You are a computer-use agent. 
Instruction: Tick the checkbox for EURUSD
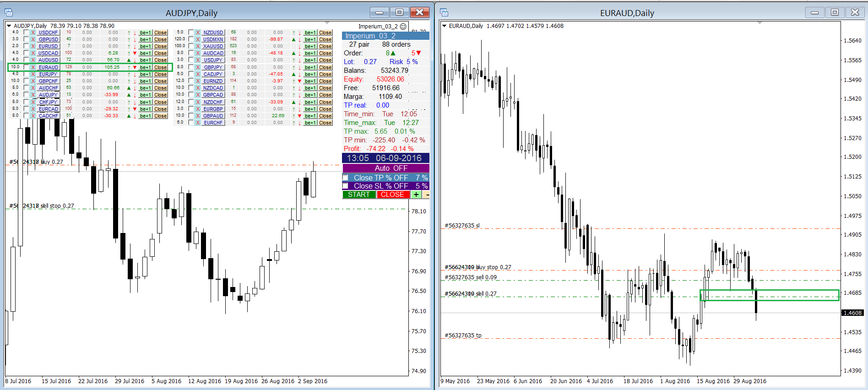click(26, 46)
